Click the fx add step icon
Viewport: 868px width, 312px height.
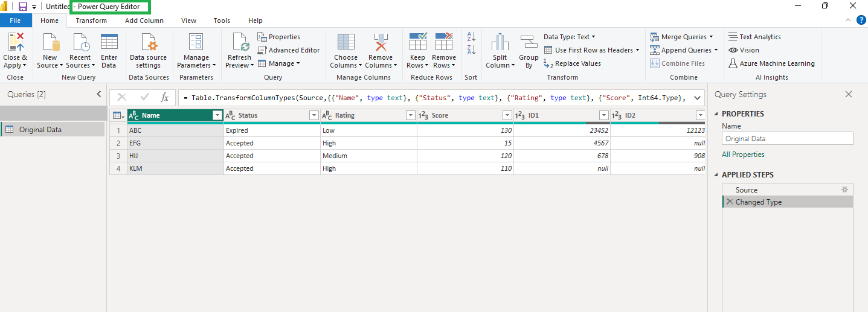click(164, 97)
